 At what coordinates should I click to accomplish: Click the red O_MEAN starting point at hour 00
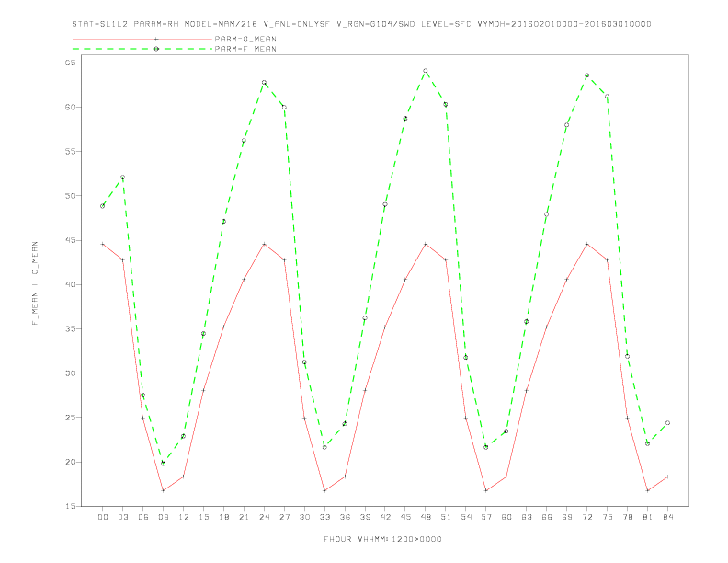click(x=103, y=244)
